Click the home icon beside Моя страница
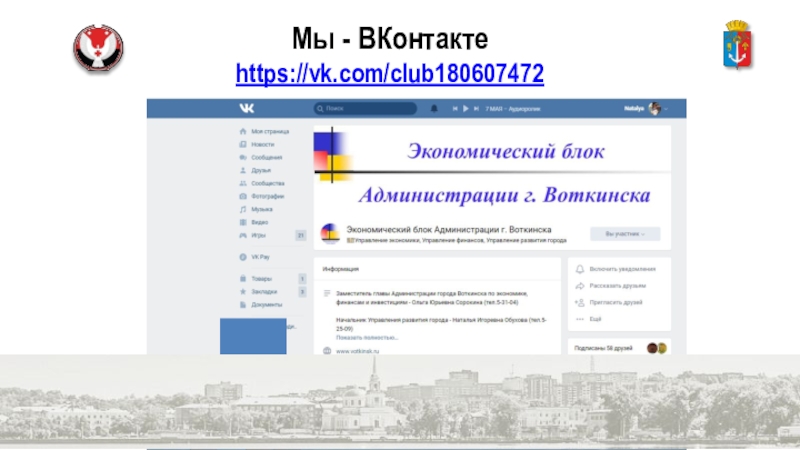Screen dimensions: 800x450 pos(243,131)
